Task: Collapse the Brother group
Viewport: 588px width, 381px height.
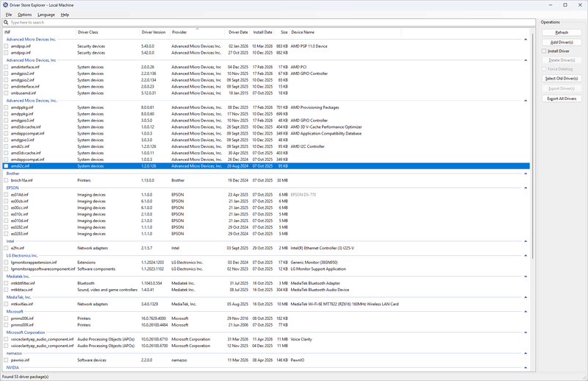Action: pos(526,174)
